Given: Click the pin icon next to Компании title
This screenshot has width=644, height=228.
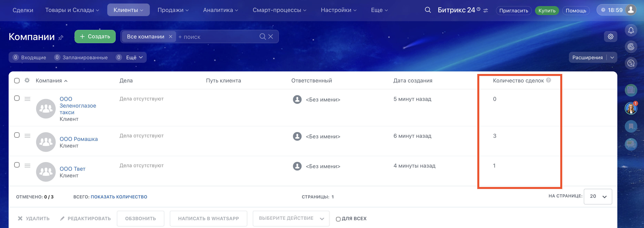Looking at the screenshot, I should pyautogui.click(x=61, y=37).
